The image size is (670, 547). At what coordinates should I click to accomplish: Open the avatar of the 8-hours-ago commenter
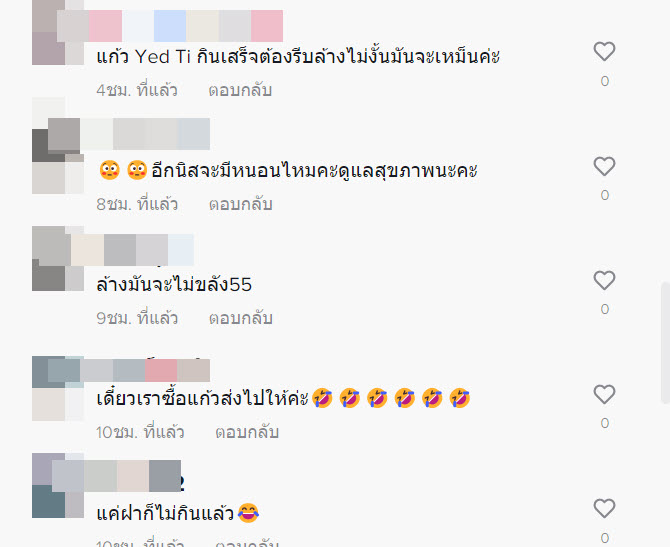coord(58,146)
